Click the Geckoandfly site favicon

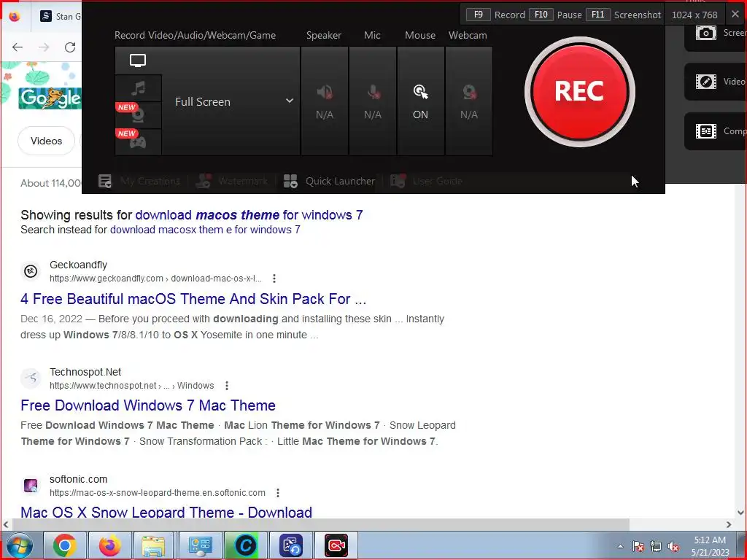(31, 271)
